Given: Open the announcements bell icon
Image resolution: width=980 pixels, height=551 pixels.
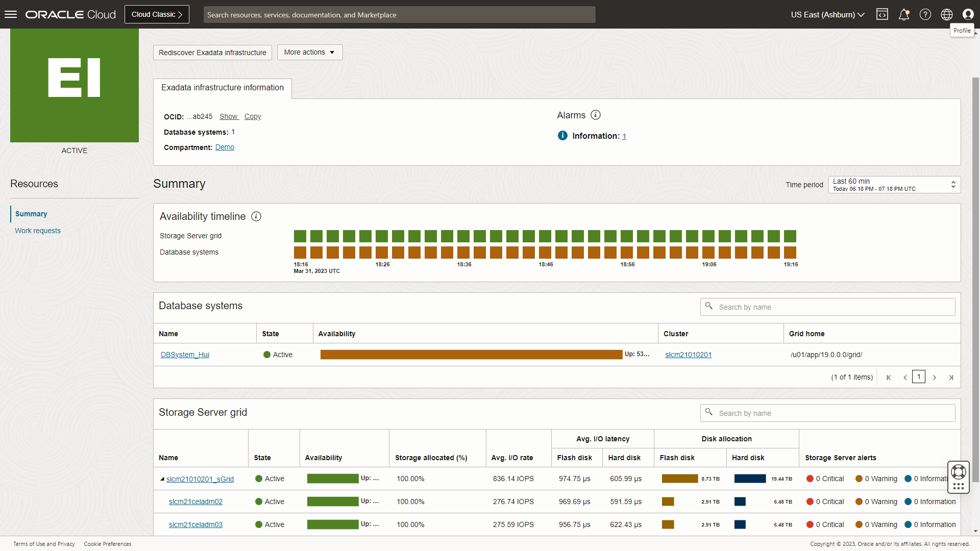Looking at the screenshot, I should click(904, 14).
